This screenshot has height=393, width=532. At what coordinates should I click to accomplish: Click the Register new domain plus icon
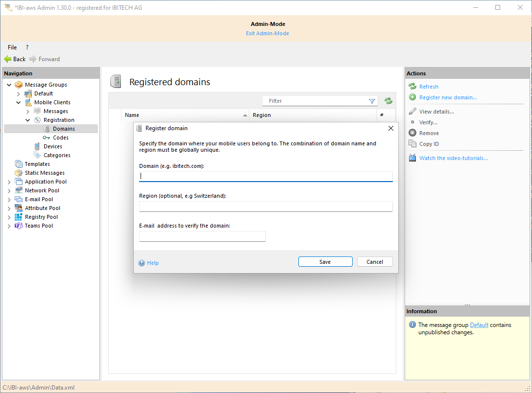pos(412,97)
